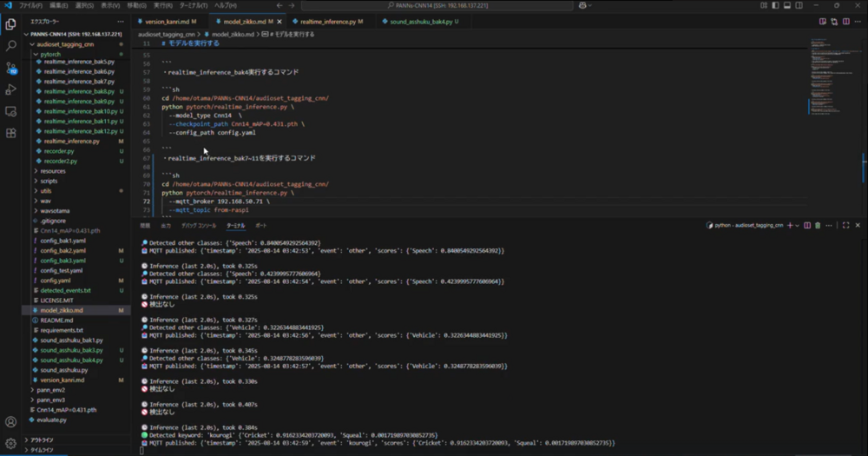The width and height of the screenshot is (868, 456).
Task: Expand the pann_env2 folder
Action: 50,390
